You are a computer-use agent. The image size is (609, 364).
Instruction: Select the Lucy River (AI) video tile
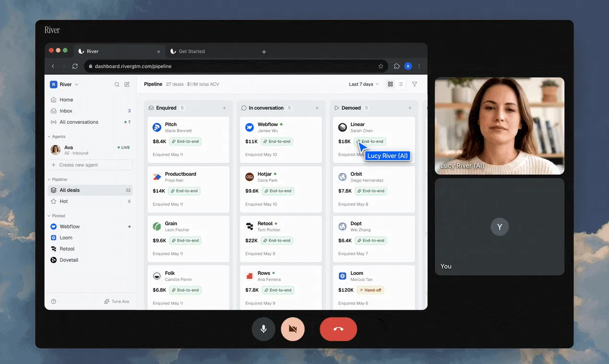coord(500,126)
